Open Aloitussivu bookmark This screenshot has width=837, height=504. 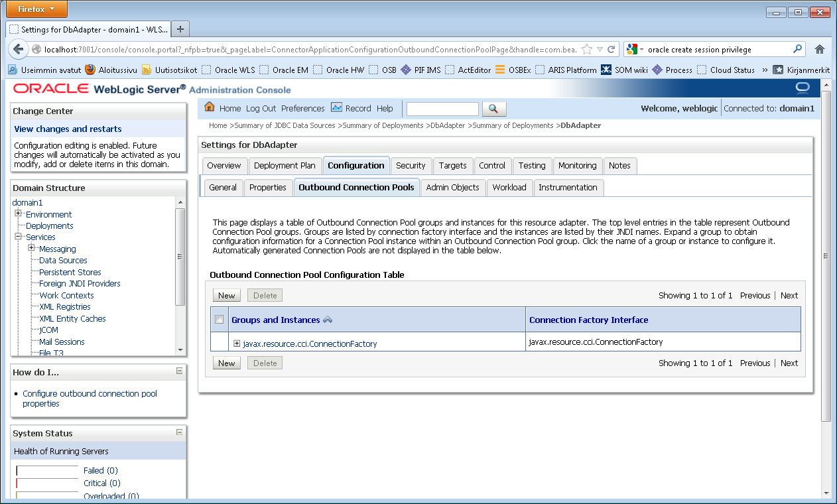tap(111, 70)
